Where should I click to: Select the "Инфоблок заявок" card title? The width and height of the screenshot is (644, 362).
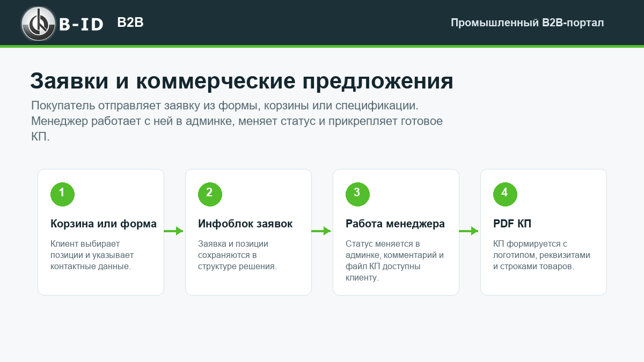245,224
